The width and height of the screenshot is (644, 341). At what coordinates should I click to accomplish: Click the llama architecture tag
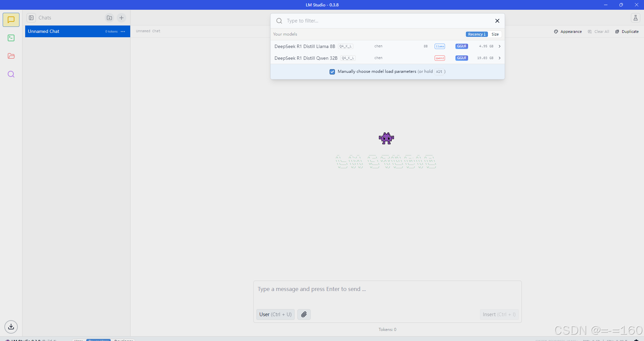pyautogui.click(x=440, y=46)
